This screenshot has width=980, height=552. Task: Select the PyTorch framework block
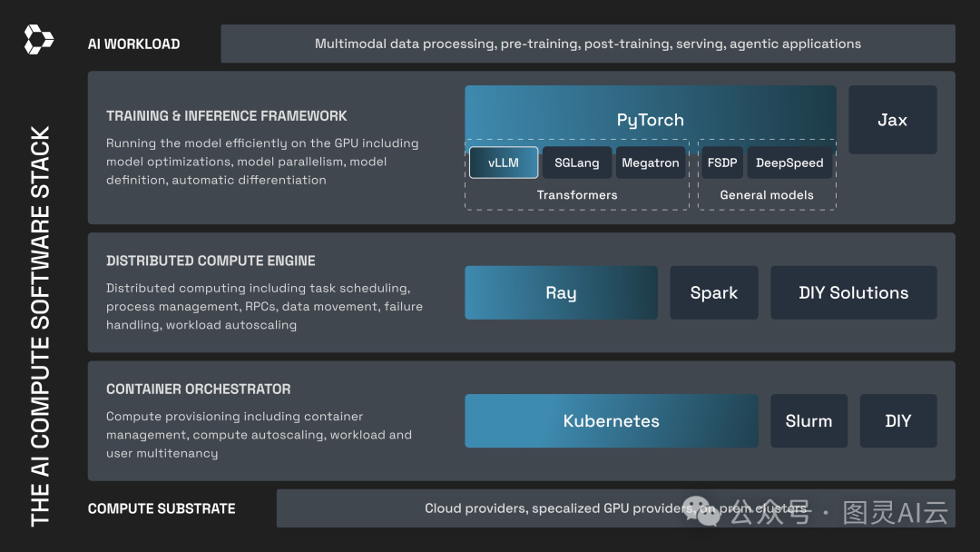tap(650, 120)
